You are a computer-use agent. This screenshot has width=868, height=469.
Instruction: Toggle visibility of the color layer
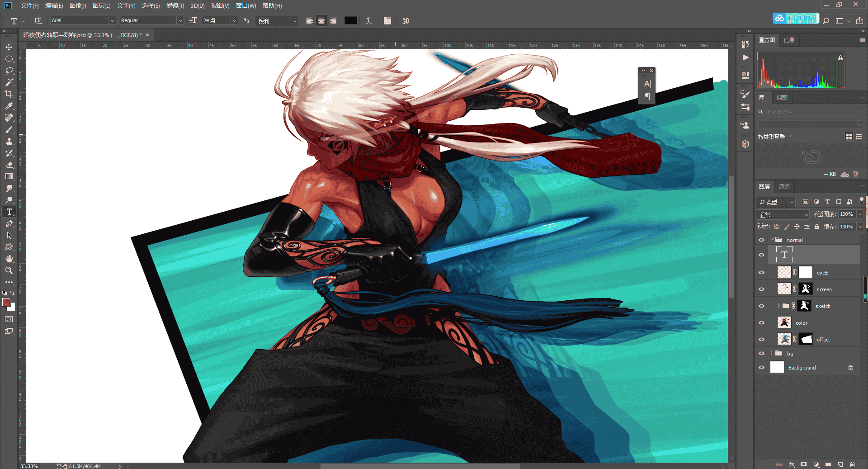pyautogui.click(x=761, y=323)
